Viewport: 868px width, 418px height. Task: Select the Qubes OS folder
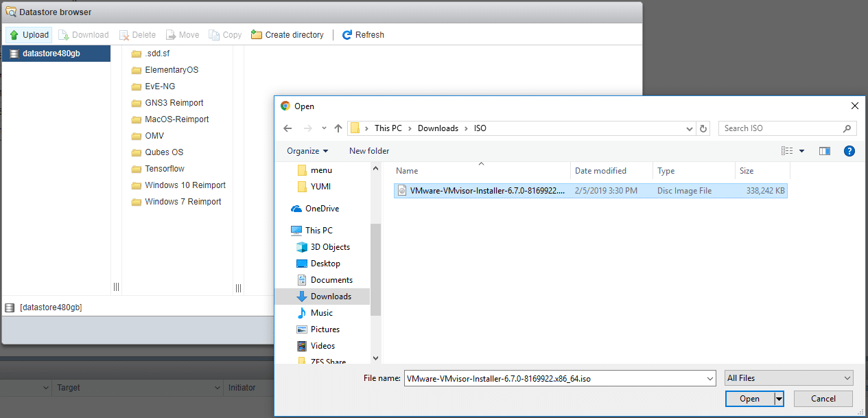157,152
